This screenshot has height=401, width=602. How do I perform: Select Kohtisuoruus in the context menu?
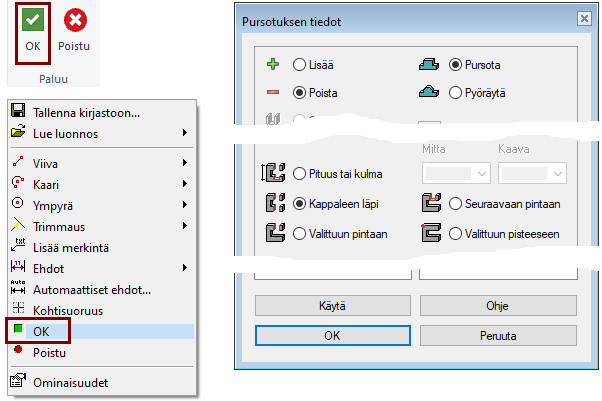coord(74,310)
